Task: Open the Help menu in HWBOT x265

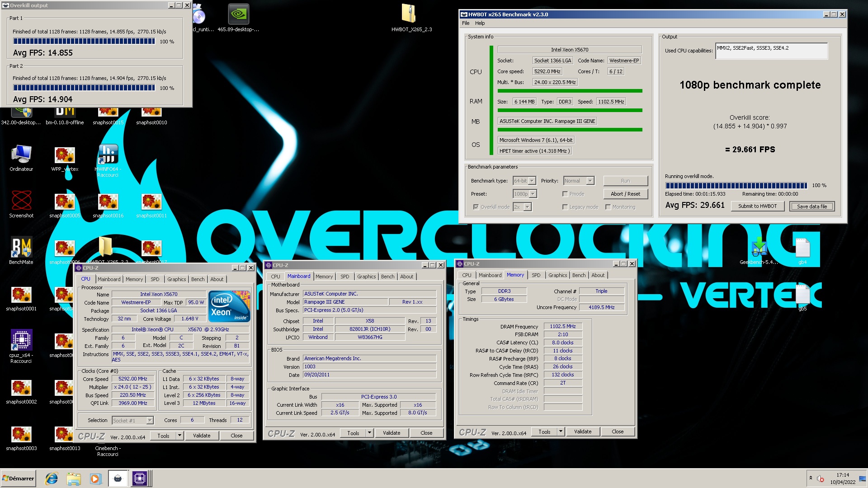Action: [x=480, y=23]
